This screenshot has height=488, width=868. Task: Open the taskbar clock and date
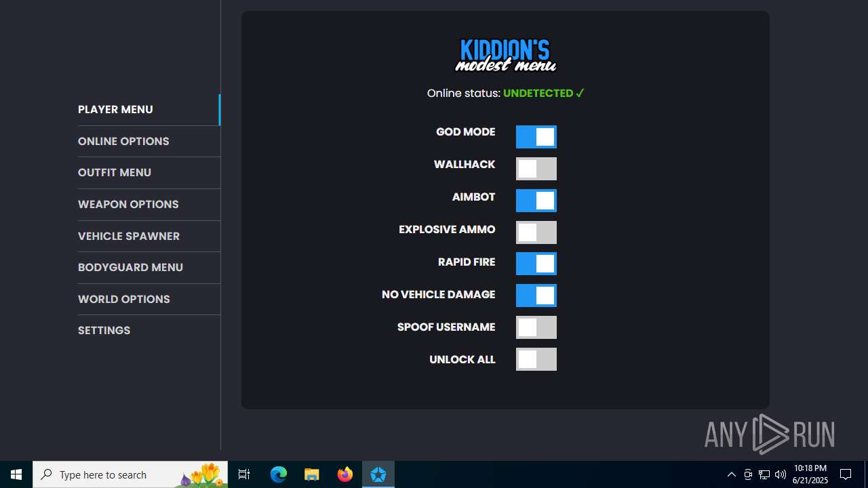810,474
